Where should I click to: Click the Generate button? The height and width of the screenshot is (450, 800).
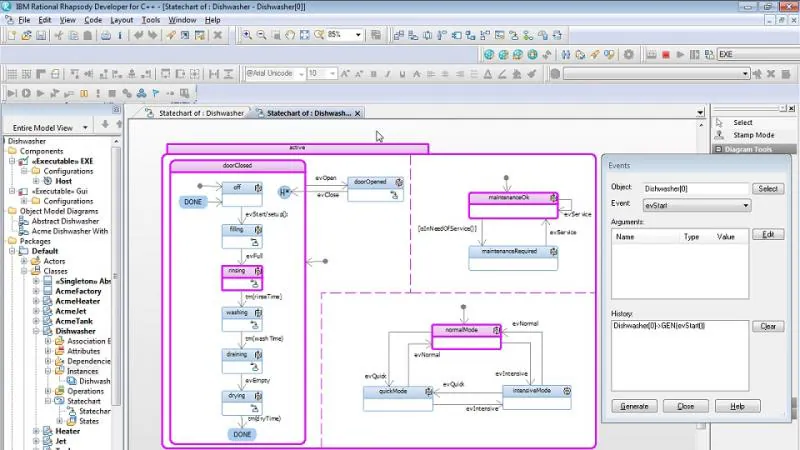(634, 407)
